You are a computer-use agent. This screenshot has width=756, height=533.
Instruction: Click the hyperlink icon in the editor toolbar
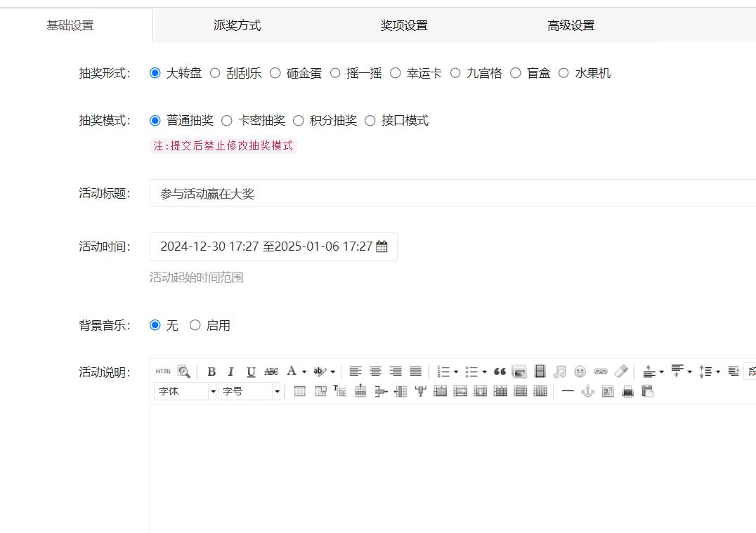[600, 371]
